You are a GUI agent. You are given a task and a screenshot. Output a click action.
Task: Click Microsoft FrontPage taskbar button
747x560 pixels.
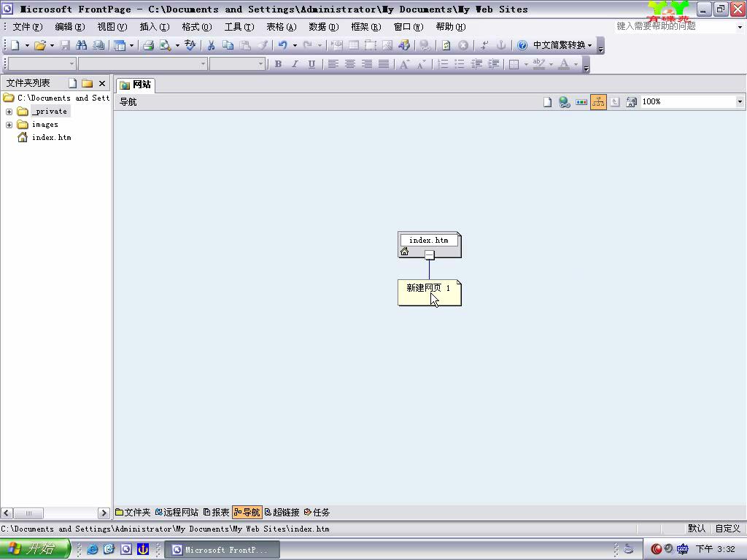[222, 550]
